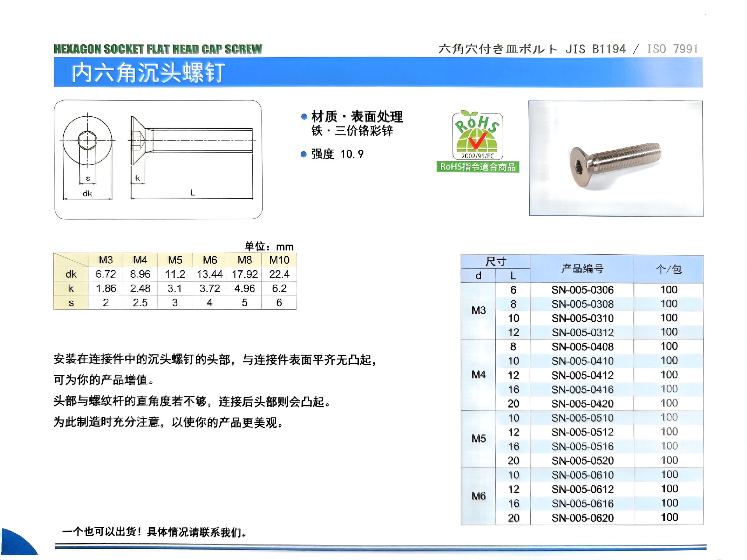747x560 pixels.
Task: Click the k value 2.48
Action: pos(140,289)
